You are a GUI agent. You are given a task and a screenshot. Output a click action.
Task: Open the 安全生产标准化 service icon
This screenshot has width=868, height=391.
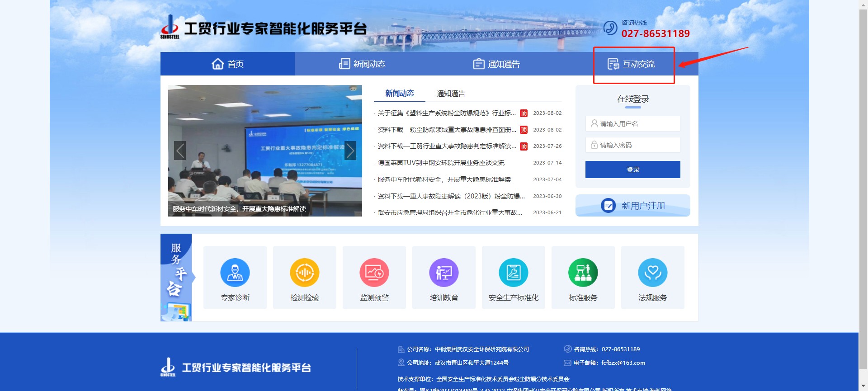pos(514,273)
